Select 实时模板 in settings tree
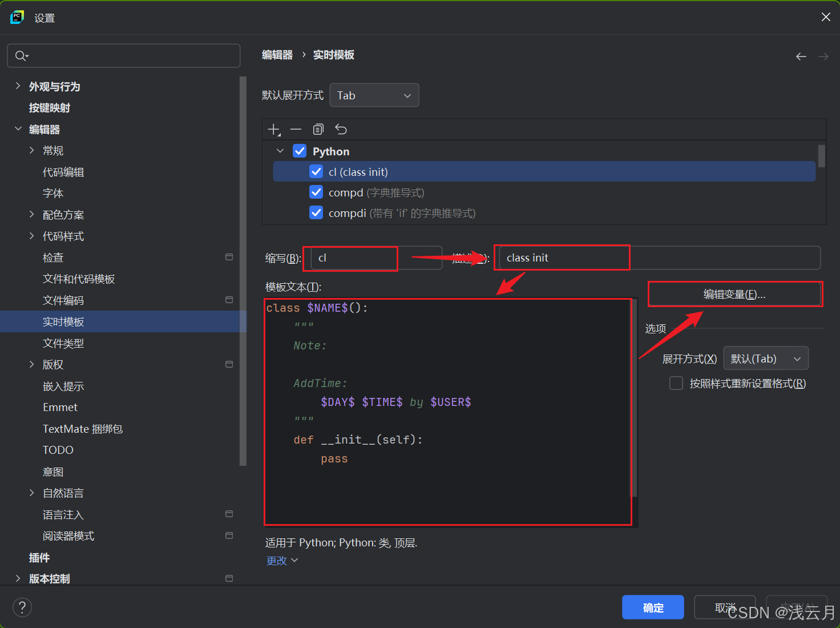 coord(63,321)
